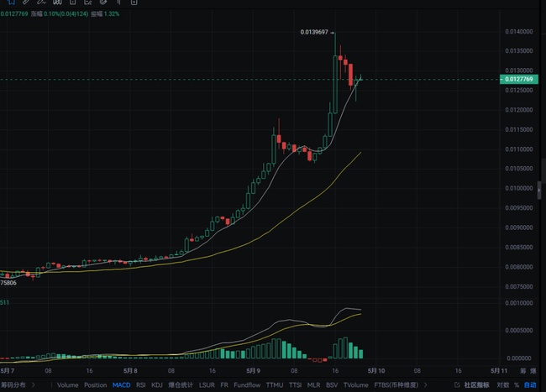The width and height of the screenshot is (546, 392).
Task: Click the blue bookmark icon in top toolbar
Action: tap(11, 2)
